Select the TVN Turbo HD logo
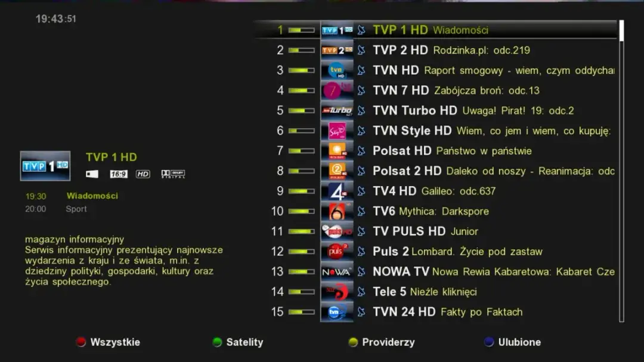 coord(337,110)
